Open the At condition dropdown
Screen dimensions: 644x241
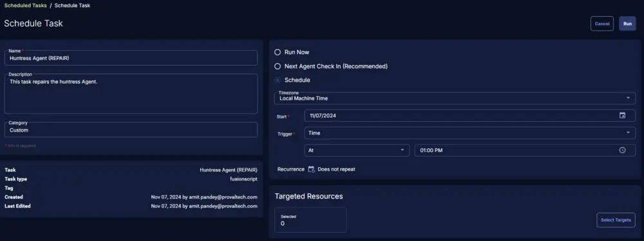357,150
